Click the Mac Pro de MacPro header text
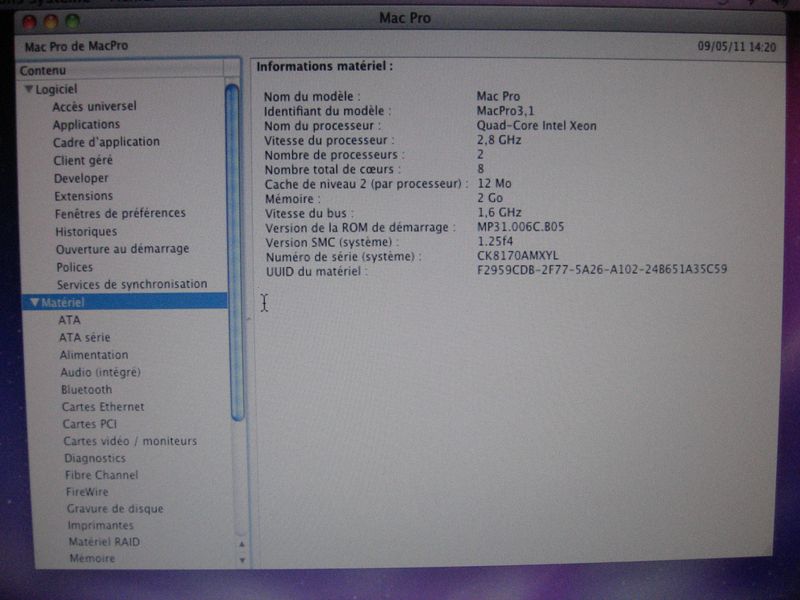800x600 pixels. click(77, 46)
